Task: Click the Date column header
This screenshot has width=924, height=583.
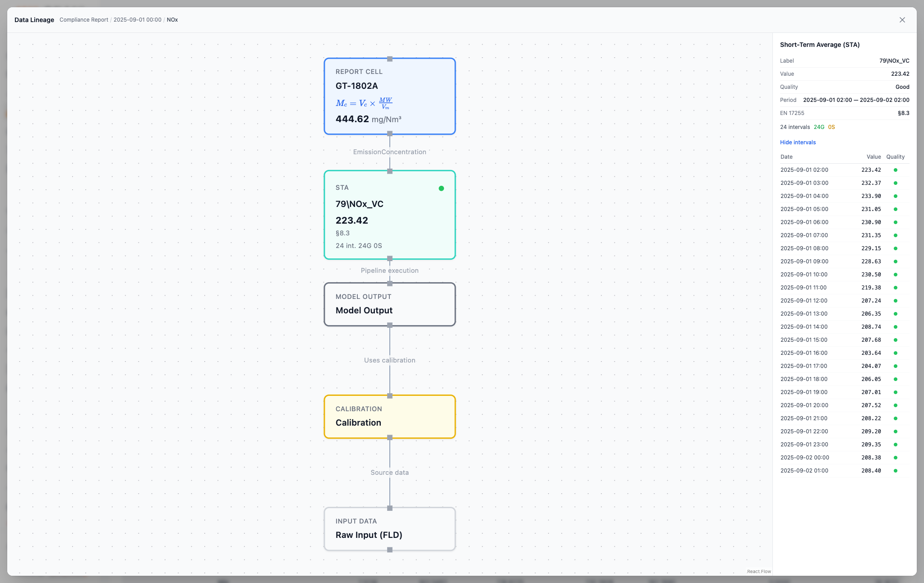Action: point(786,157)
